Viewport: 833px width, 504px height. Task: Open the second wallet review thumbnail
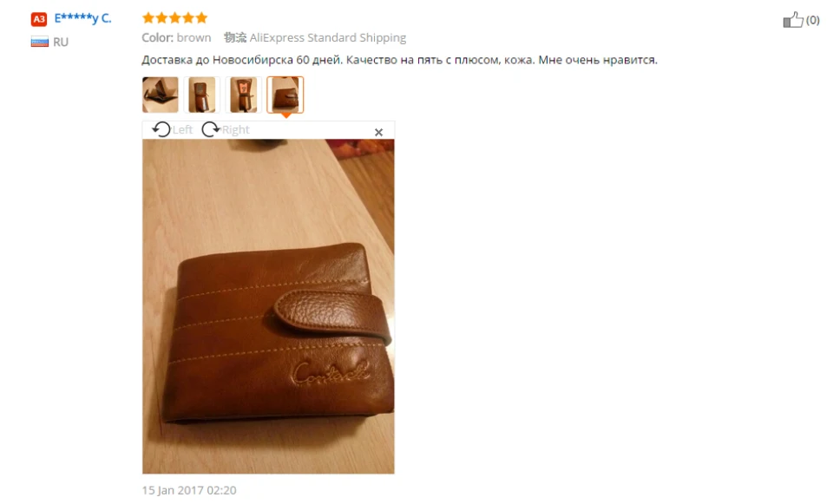click(x=202, y=95)
